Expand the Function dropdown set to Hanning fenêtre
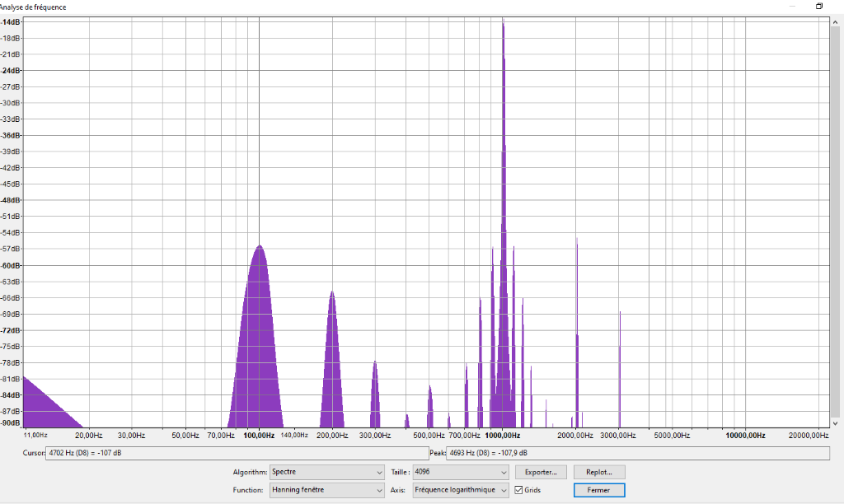The height and width of the screenshot is (504, 844). pos(326,490)
